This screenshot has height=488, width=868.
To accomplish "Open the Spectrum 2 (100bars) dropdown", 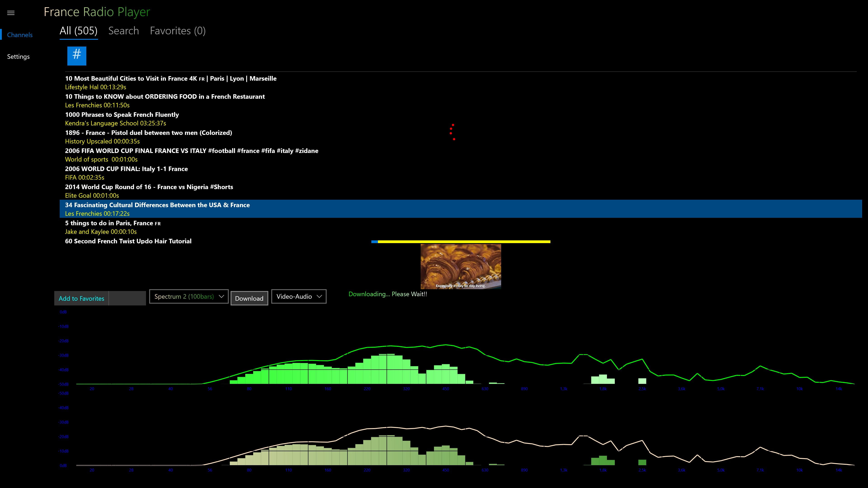I will [184, 296].
